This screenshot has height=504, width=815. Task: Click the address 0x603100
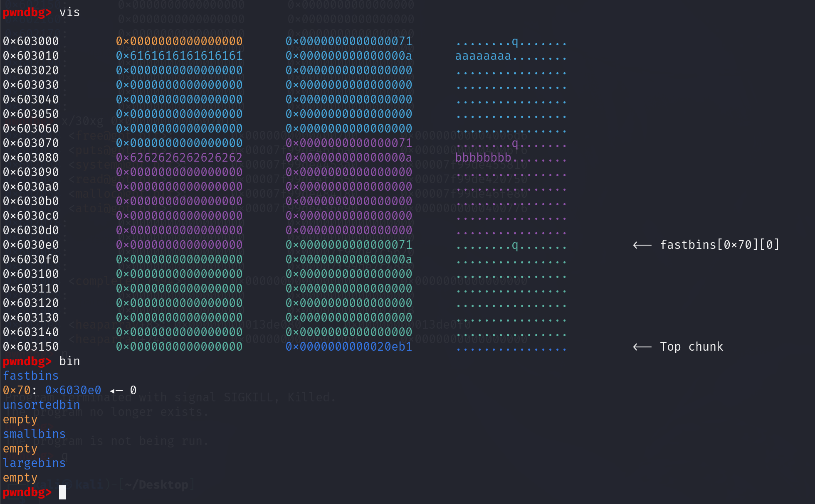coord(31,274)
